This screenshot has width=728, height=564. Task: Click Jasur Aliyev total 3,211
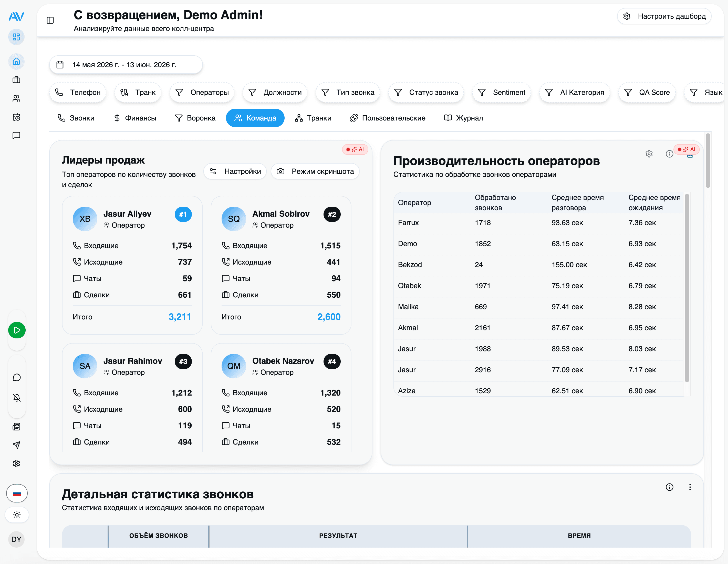click(180, 317)
